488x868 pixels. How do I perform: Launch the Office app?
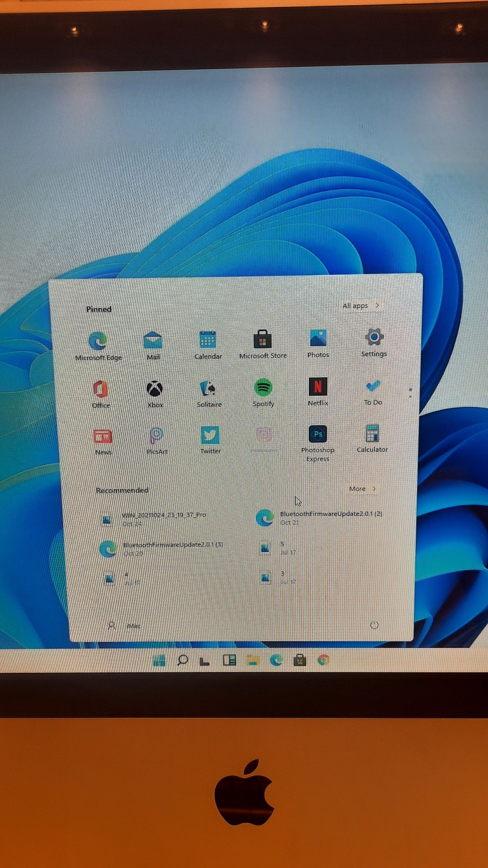[x=101, y=394]
